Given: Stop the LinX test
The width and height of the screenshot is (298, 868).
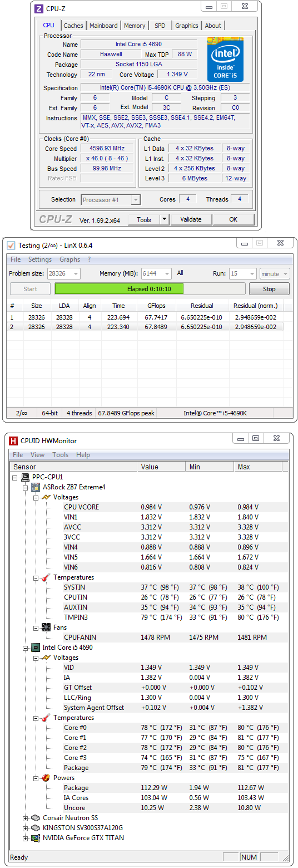Looking at the screenshot, I should coord(269,289).
